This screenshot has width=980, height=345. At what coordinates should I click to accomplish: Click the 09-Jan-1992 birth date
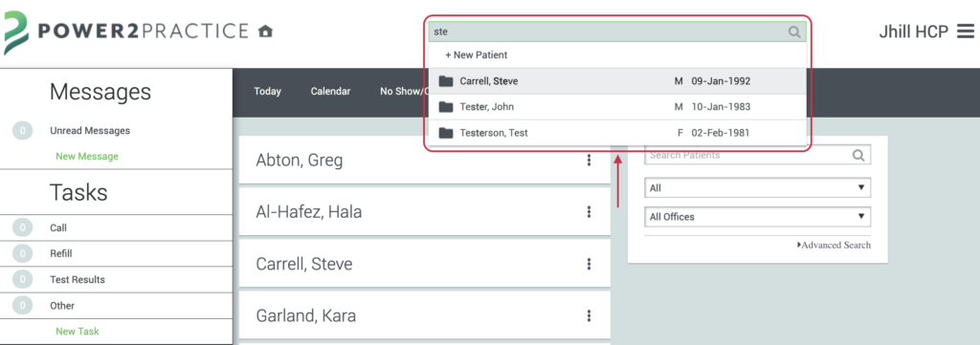[x=721, y=81]
